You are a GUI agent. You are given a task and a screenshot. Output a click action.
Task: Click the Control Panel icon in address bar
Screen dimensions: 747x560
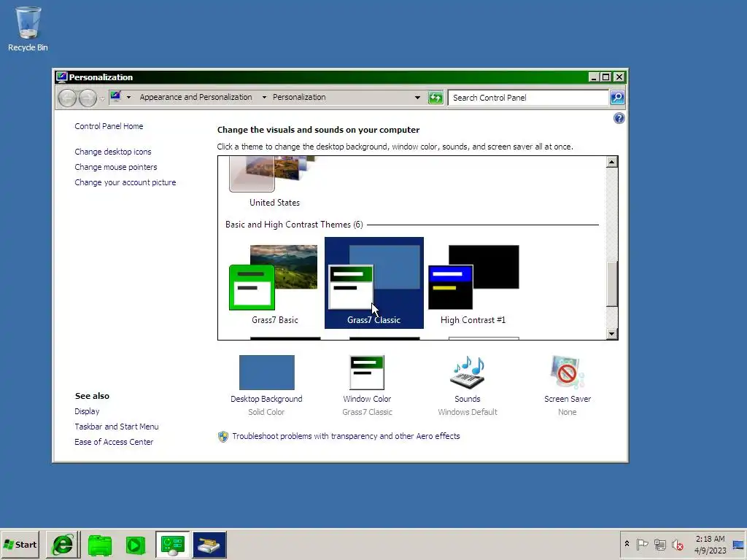(x=115, y=97)
